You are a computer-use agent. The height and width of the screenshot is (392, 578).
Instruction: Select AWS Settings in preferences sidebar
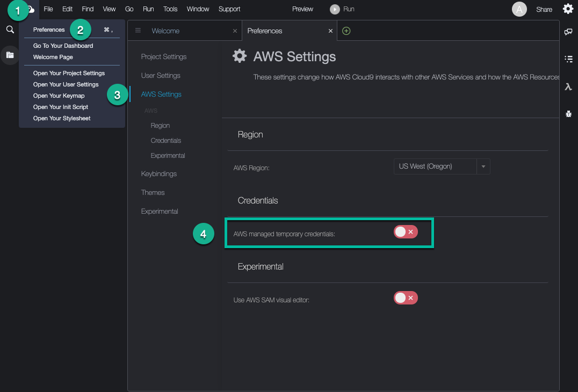point(161,95)
